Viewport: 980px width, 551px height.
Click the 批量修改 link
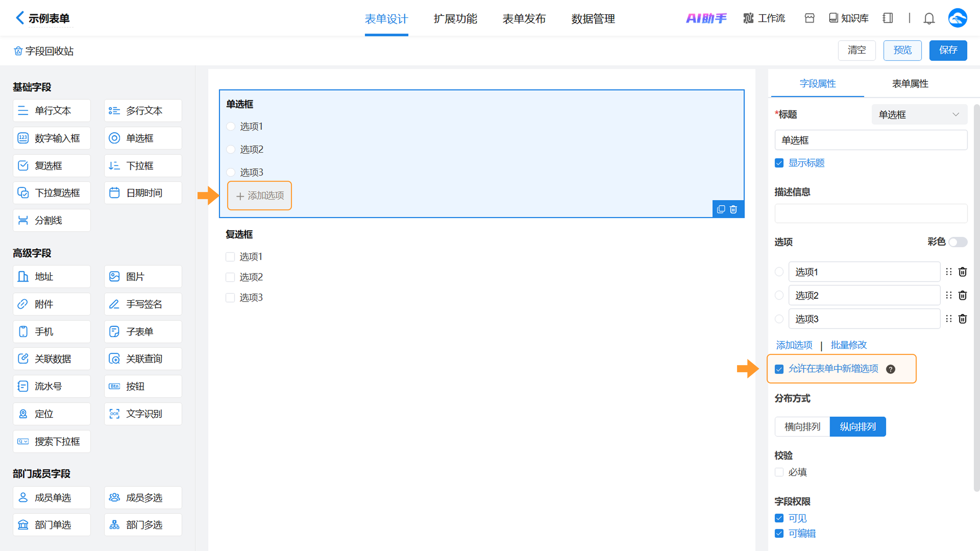848,345
